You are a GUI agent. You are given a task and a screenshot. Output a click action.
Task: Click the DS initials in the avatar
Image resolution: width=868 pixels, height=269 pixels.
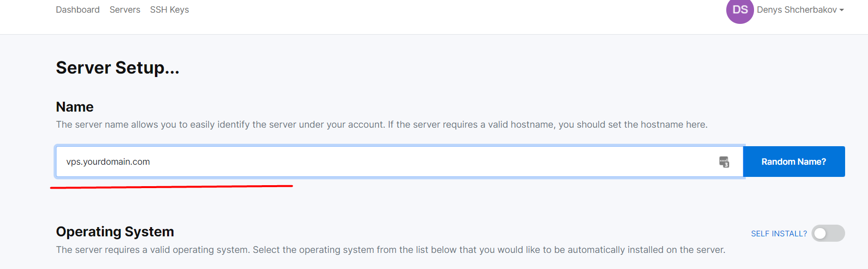740,10
